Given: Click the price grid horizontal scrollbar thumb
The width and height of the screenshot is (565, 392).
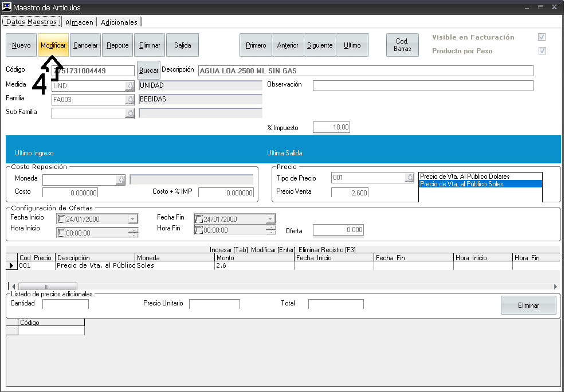Looking at the screenshot, I should [48, 287].
